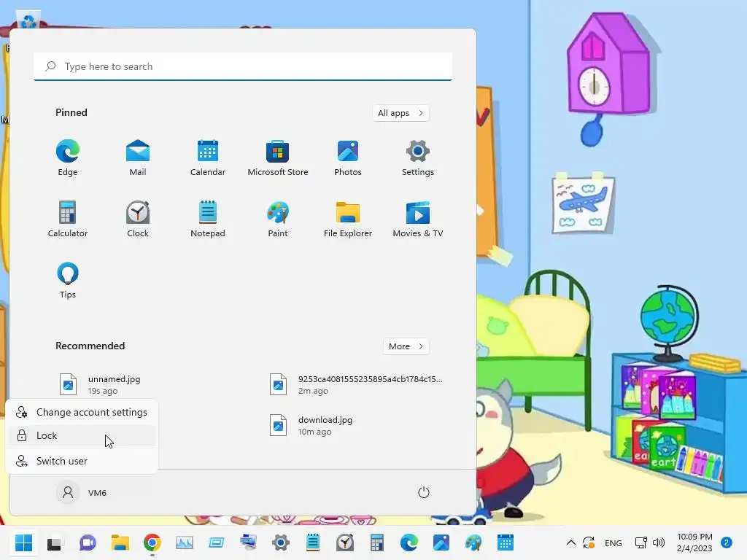747x560 pixels.
Task: Launch Movies & TV app
Action: [x=418, y=219]
